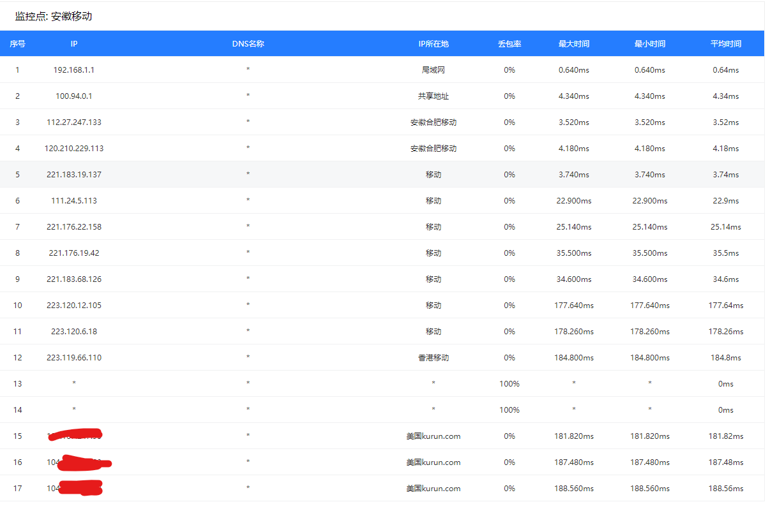Screen dimensions: 784x532
Task: Click average time 0ms in row 14
Action: tap(726, 410)
